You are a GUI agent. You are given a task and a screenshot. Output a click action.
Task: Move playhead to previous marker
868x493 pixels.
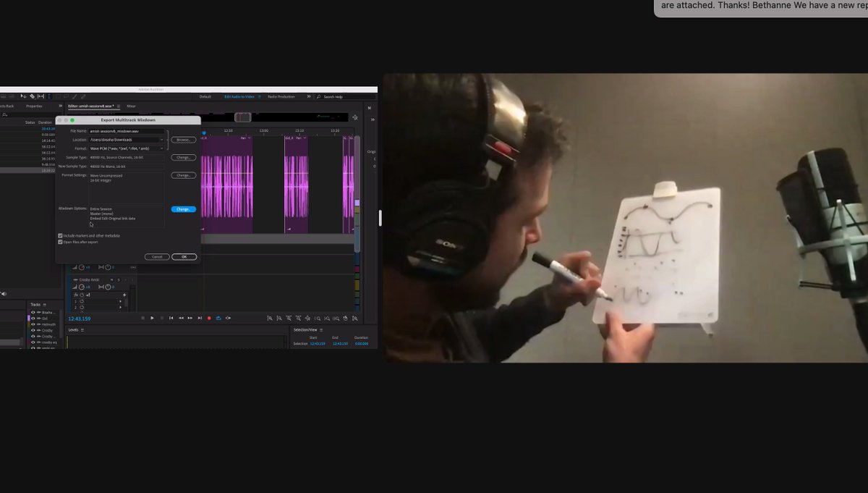click(171, 318)
